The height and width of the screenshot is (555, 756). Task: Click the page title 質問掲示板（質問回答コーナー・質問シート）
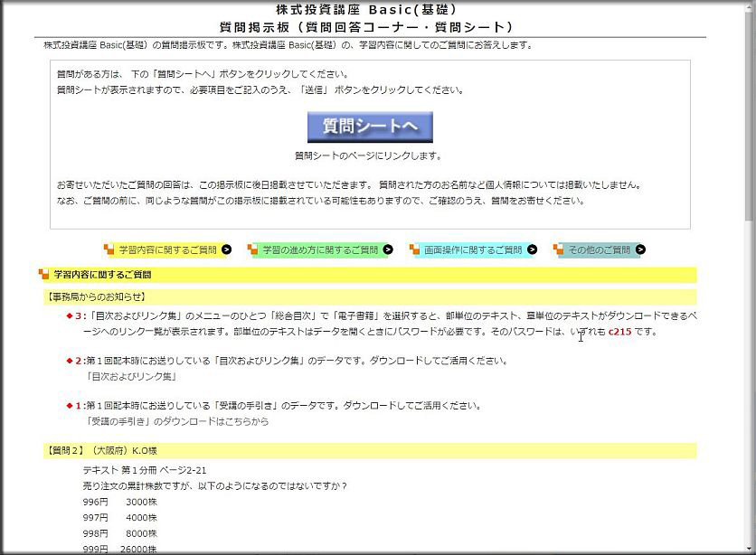tap(367, 27)
